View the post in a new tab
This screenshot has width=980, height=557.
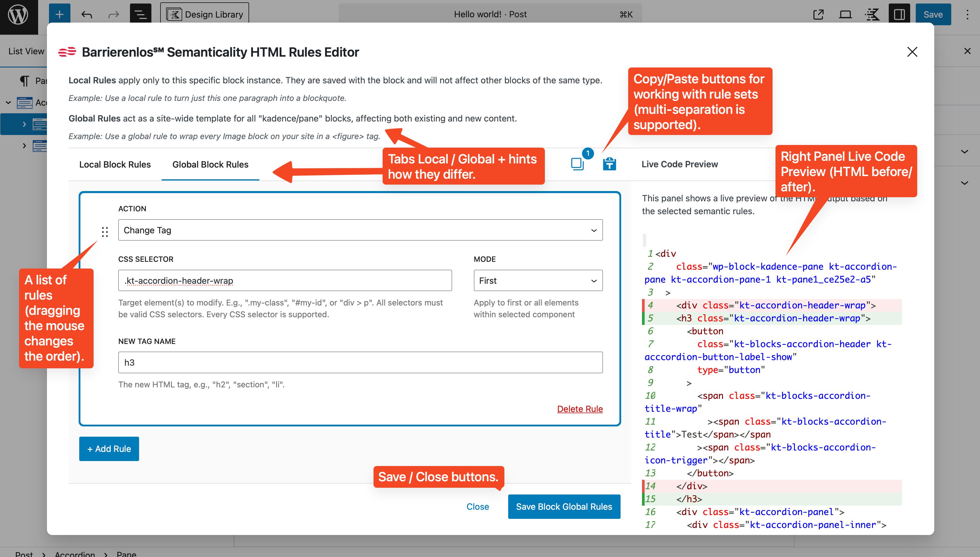(818, 14)
